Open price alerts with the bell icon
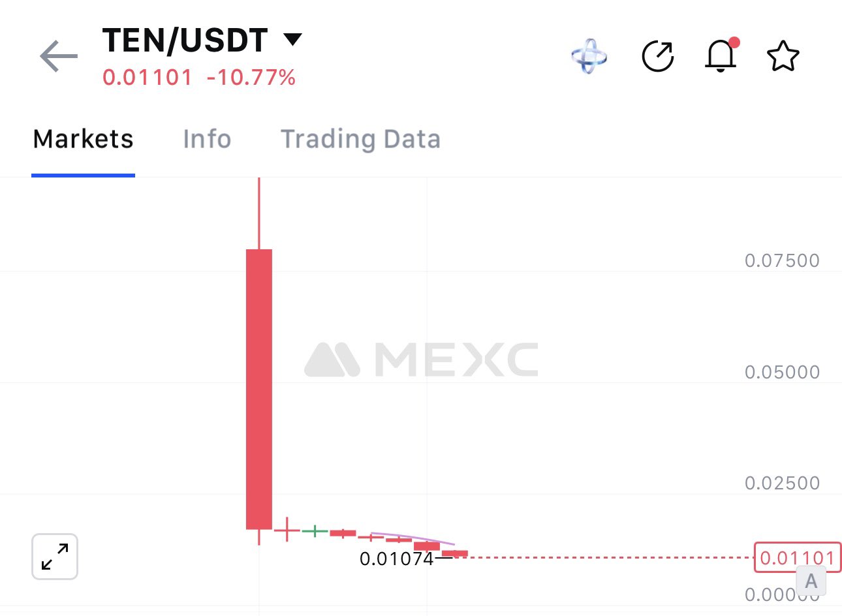The height and width of the screenshot is (616, 842). (721, 56)
